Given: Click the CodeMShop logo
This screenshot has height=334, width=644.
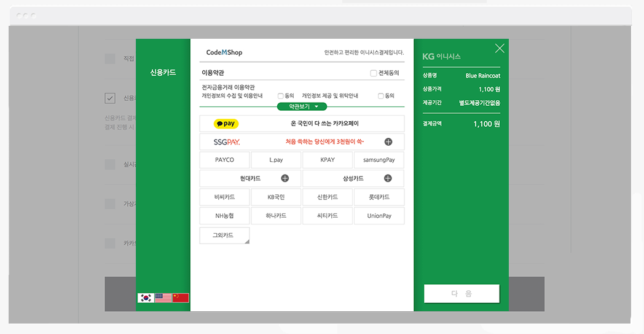Looking at the screenshot, I should pos(224,52).
